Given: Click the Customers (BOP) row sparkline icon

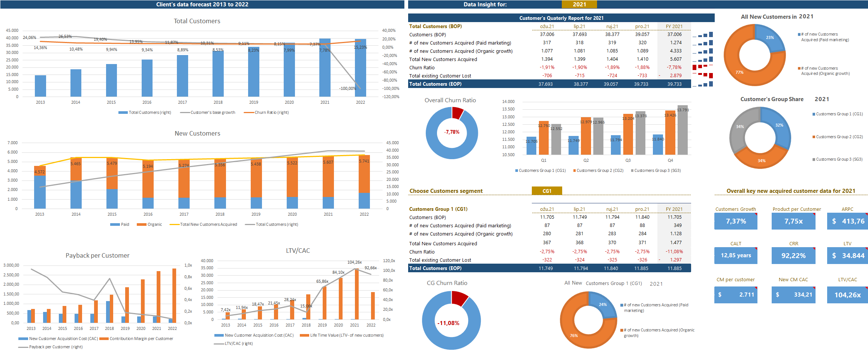Looking at the screenshot, I should click(x=703, y=35).
